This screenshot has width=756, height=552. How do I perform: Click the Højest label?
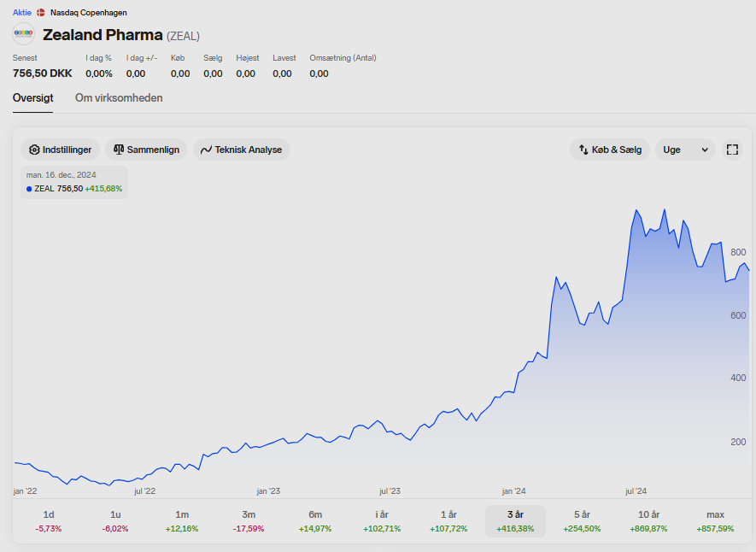248,58
